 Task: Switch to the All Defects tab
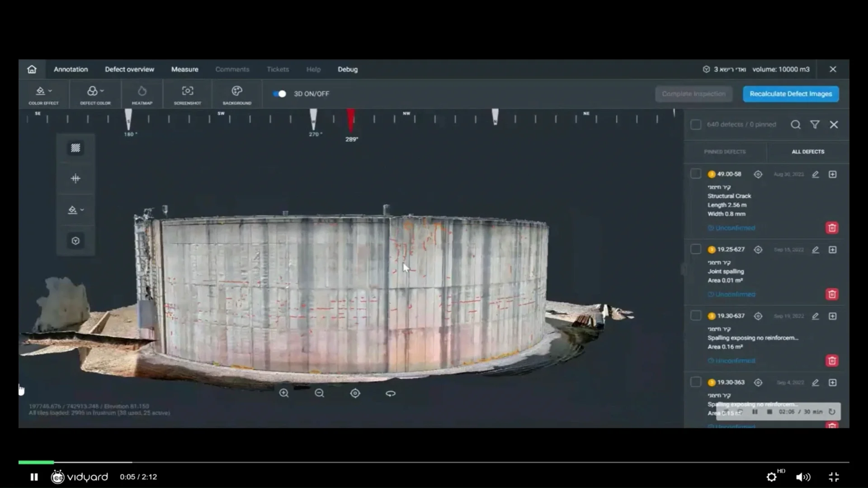[x=808, y=152]
